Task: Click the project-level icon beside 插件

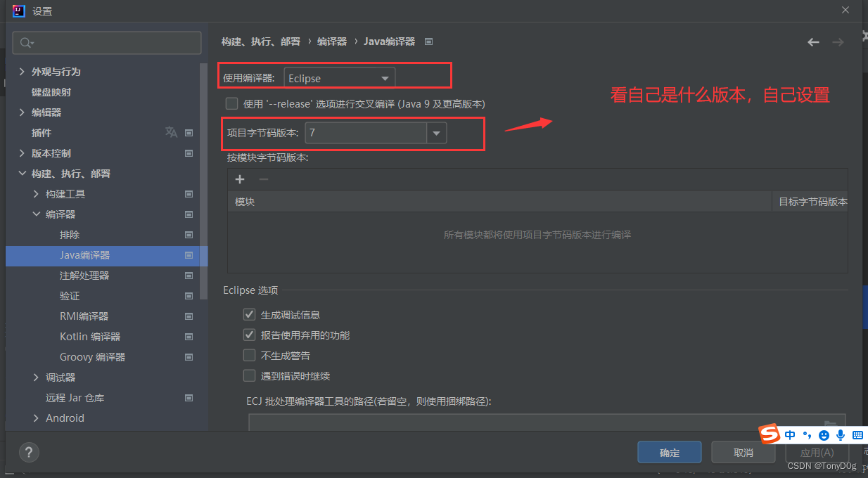Action: 189,133
